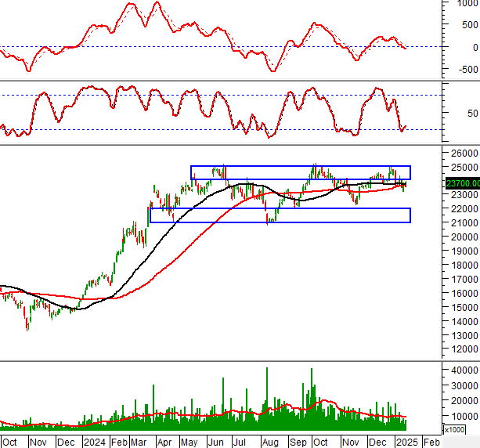480x448 pixels.
Task: Click the 40000 volume axis label
Action: tap(464, 370)
